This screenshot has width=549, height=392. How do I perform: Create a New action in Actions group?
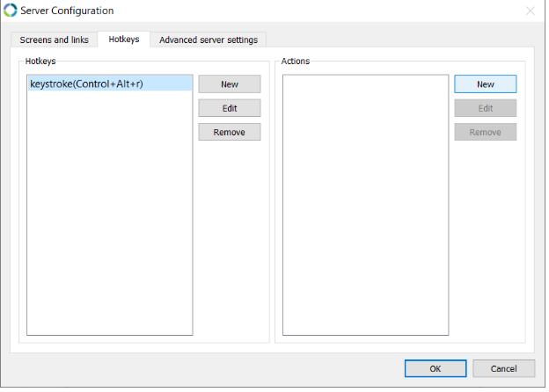[x=486, y=84]
